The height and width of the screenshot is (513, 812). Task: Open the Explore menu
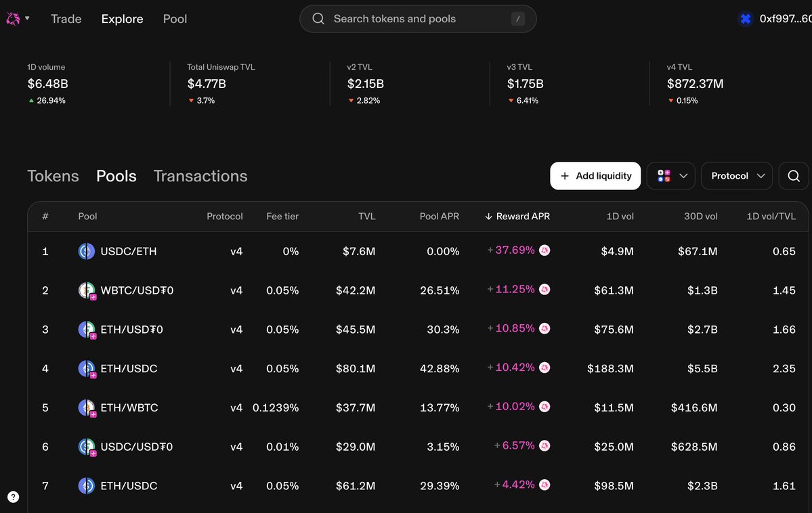click(x=122, y=19)
